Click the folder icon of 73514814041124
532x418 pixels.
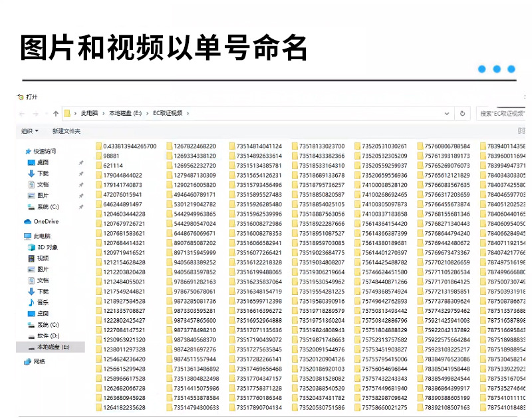(x=232, y=146)
